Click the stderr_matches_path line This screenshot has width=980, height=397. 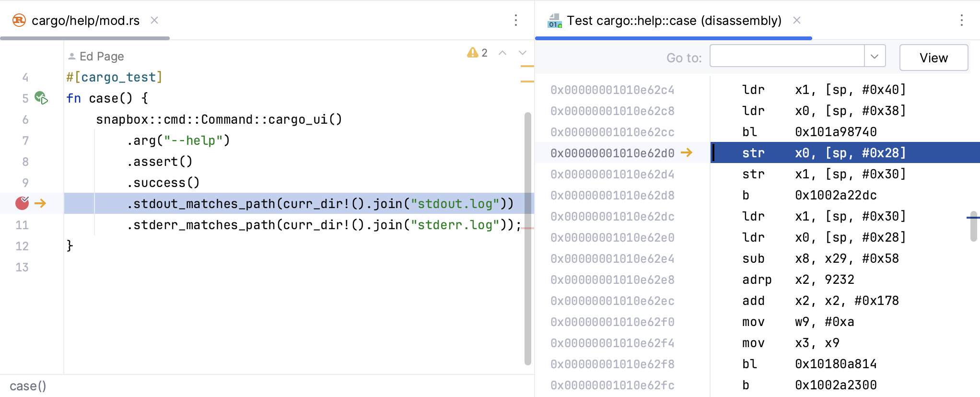[x=324, y=225]
